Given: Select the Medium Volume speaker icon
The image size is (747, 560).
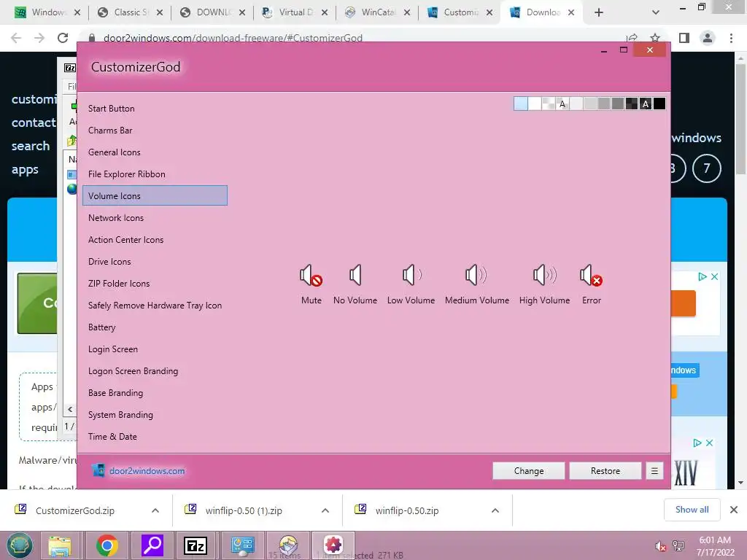Looking at the screenshot, I should coord(476,275).
